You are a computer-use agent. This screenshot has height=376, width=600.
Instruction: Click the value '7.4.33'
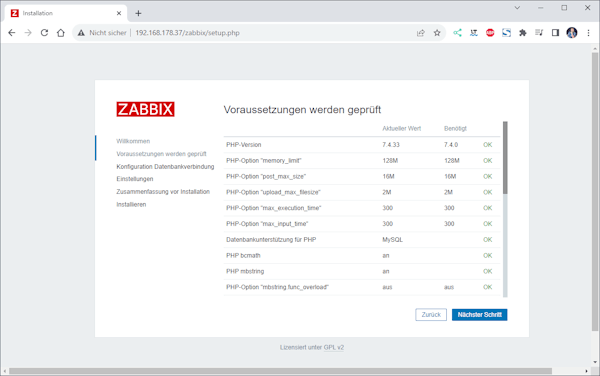(391, 145)
